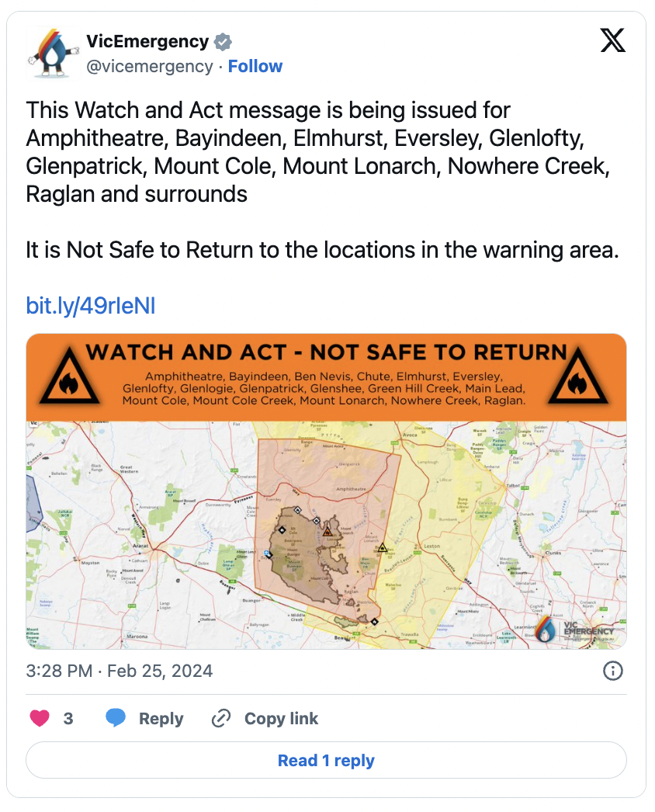Click the VicEmergency display name
The height and width of the screenshot is (812, 655).
(x=147, y=42)
